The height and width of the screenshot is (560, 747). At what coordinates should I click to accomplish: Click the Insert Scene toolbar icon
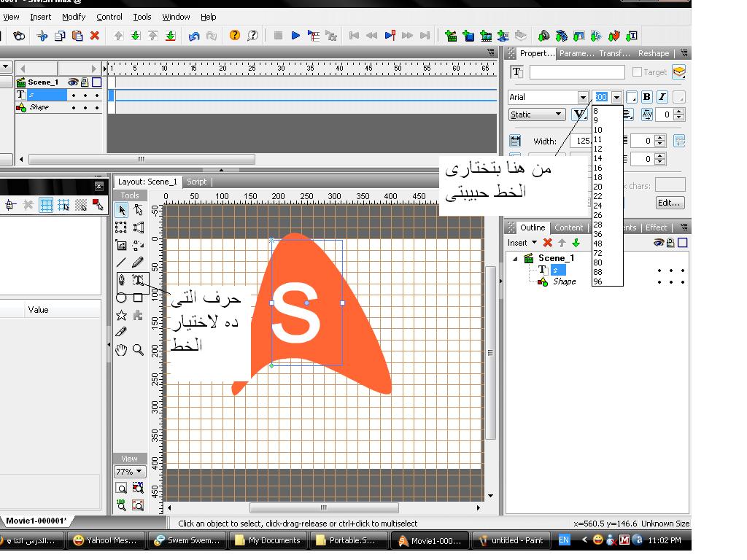(x=451, y=36)
